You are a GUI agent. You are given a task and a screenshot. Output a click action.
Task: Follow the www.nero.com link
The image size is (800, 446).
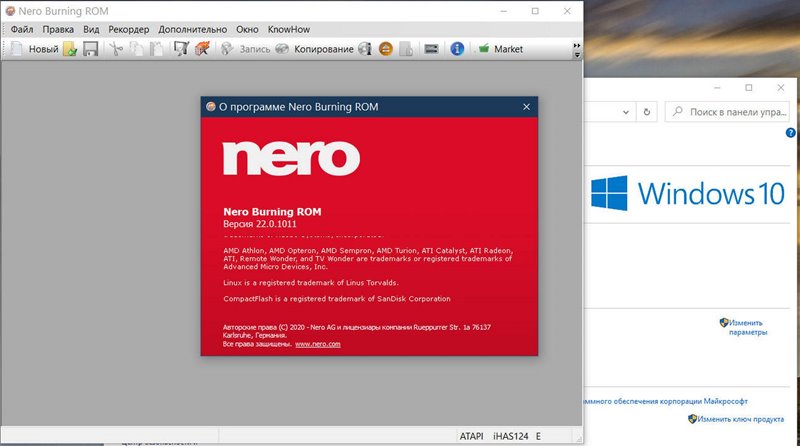click(318, 343)
